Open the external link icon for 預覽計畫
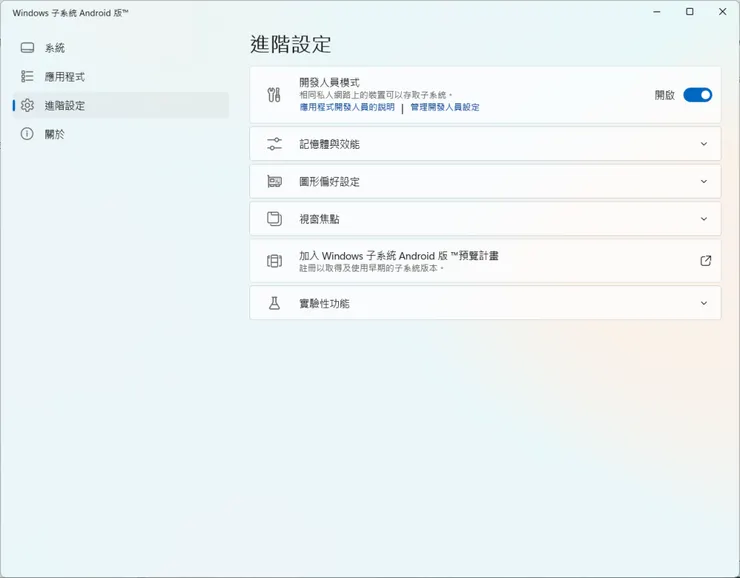This screenshot has height=578, width=740. [706, 261]
